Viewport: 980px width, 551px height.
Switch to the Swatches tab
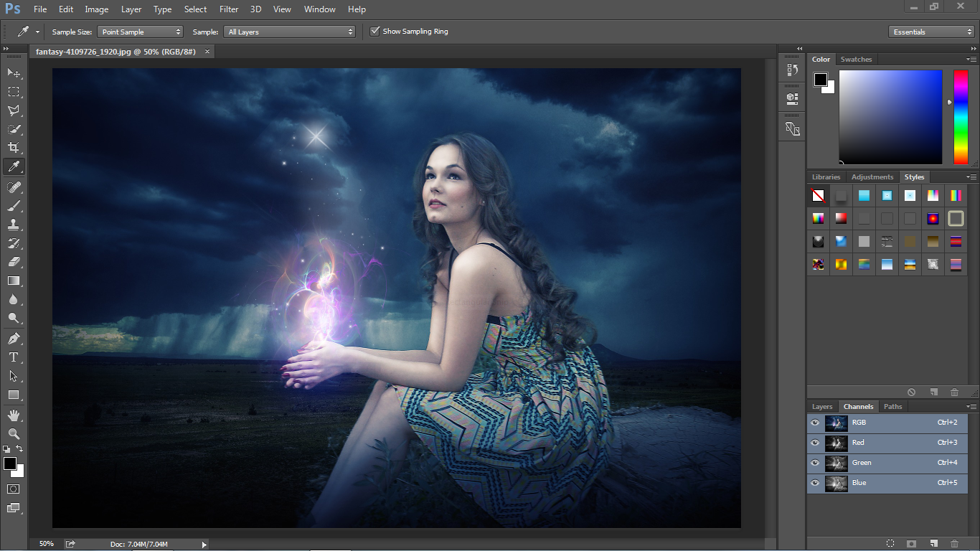[856, 60]
